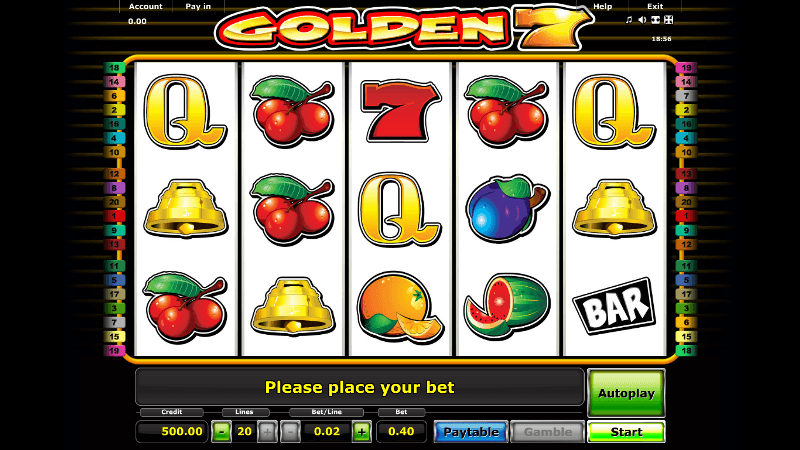Open the Account menu
This screenshot has width=800, height=450.
click(145, 7)
